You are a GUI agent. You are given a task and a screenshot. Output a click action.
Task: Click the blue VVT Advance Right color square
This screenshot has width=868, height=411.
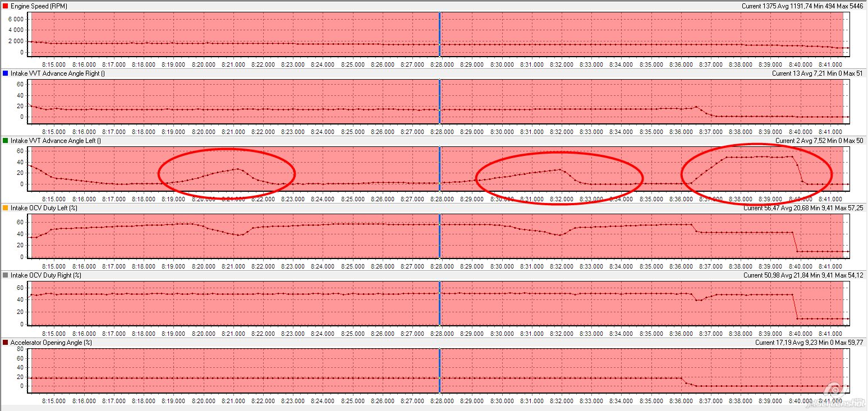[6, 73]
